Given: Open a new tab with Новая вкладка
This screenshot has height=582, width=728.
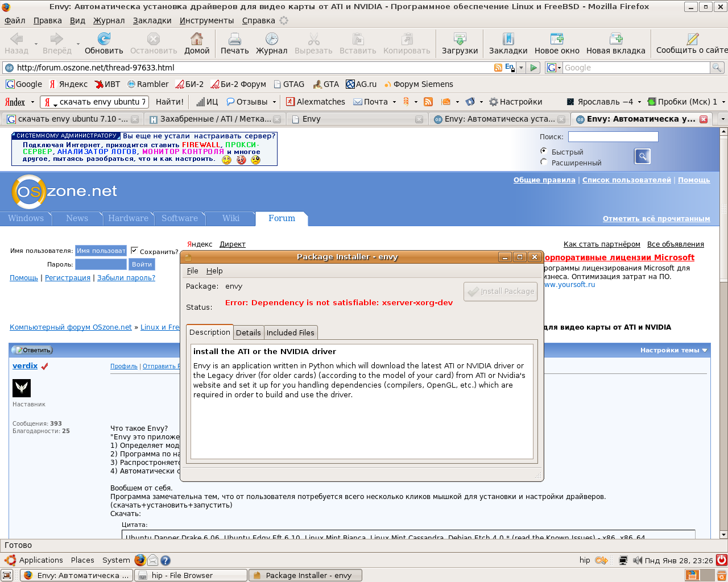Looking at the screenshot, I should click(615, 43).
